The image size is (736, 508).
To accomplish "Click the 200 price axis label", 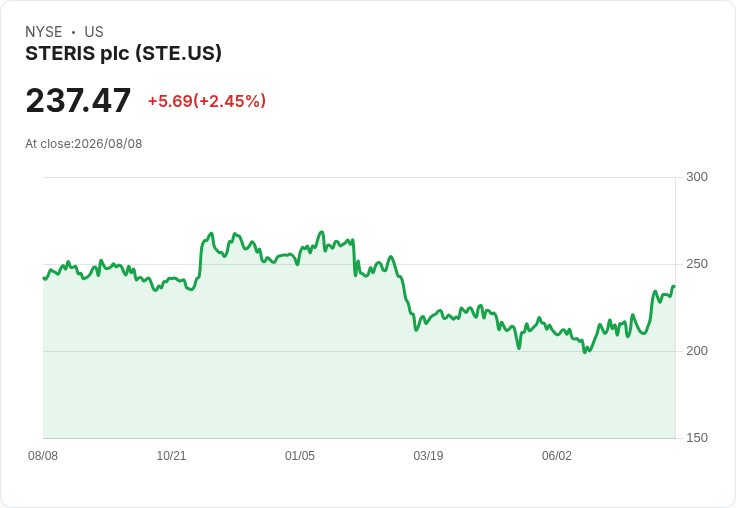I will (697, 351).
